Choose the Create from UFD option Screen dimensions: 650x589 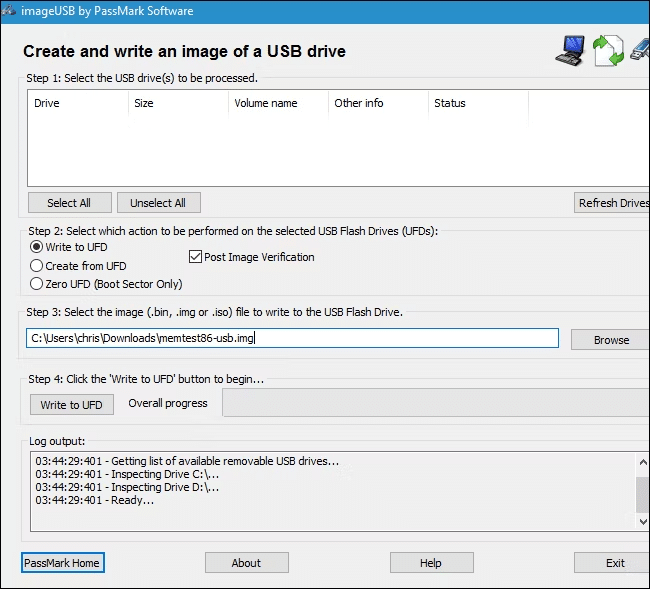37,266
